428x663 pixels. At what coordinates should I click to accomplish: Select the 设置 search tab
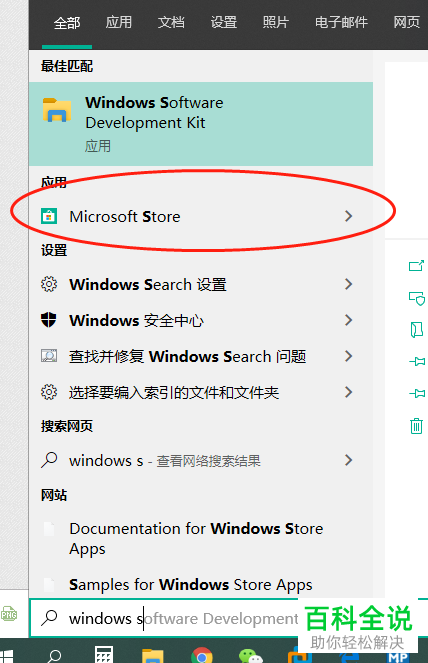(224, 22)
